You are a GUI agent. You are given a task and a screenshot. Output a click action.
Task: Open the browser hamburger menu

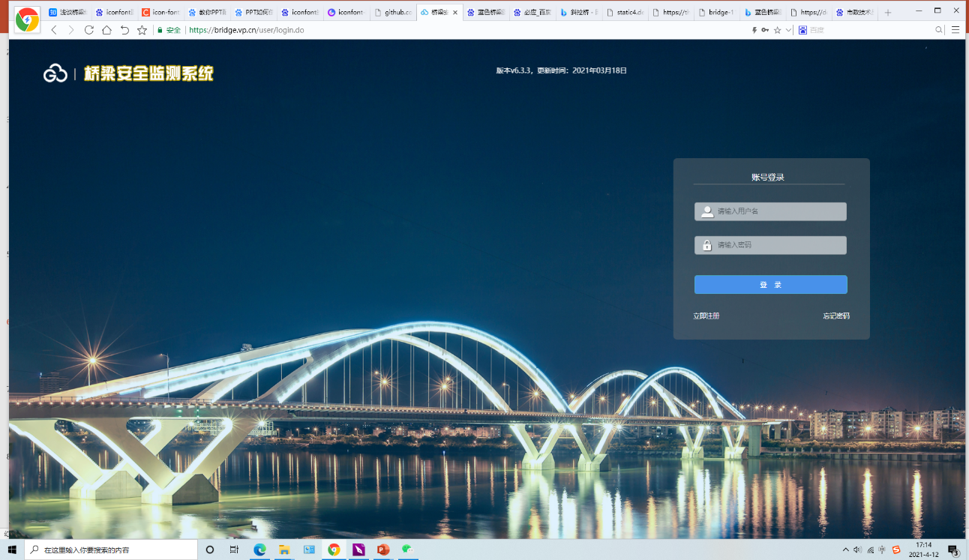click(955, 30)
